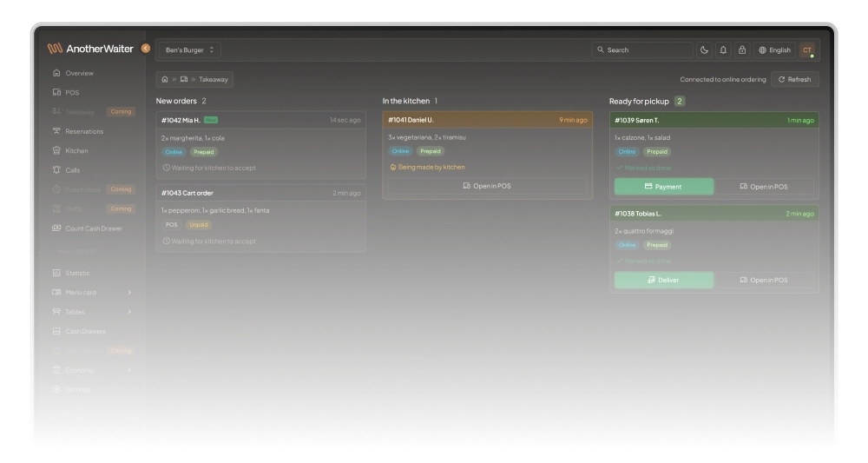Click the Kitchen chef hat icon
Image resolution: width=868 pixels, height=463 pixels.
pyautogui.click(x=56, y=150)
